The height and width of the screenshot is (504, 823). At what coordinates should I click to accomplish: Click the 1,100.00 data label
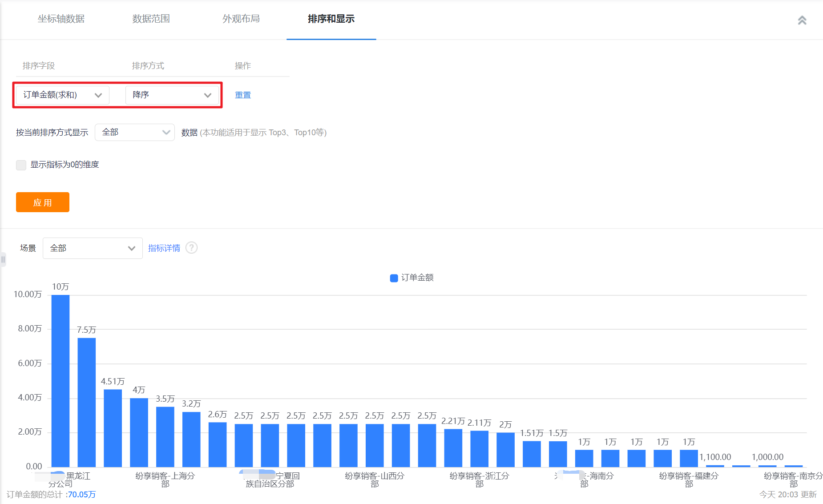tap(715, 457)
